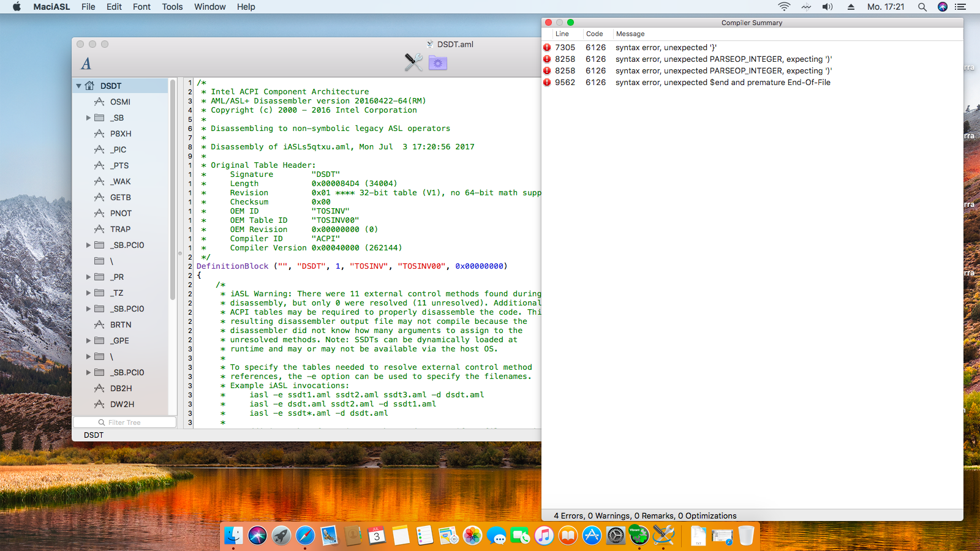Open the Wi-Fi status menu icon
This screenshot has height=551, width=980.
pos(784,7)
